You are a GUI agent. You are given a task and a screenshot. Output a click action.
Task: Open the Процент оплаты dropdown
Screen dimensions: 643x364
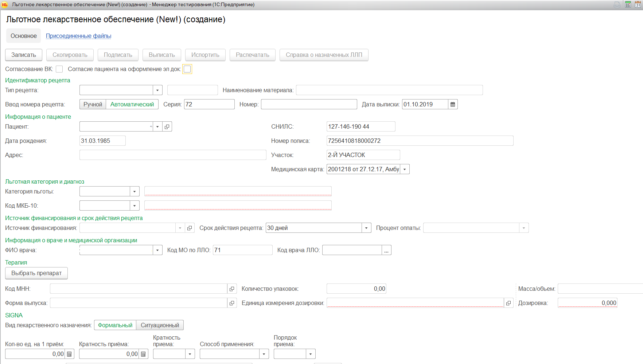point(524,228)
